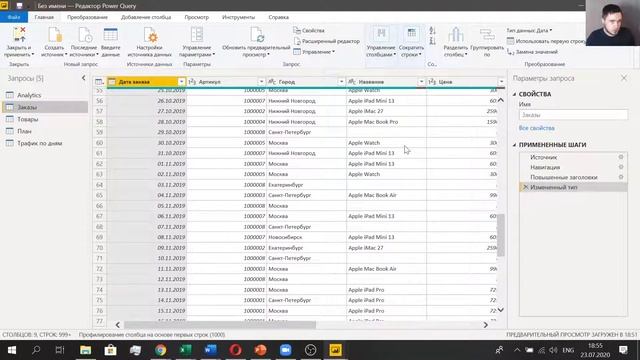Click cell Apple Mac Book Pro
This screenshot has height=360, width=640.
pyautogui.click(x=373, y=122)
